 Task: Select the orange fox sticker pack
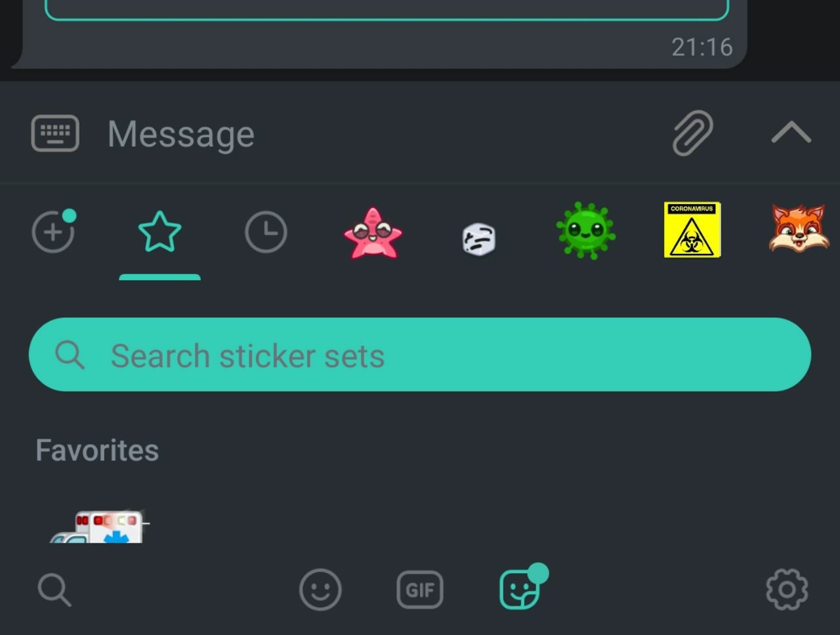[x=799, y=228]
